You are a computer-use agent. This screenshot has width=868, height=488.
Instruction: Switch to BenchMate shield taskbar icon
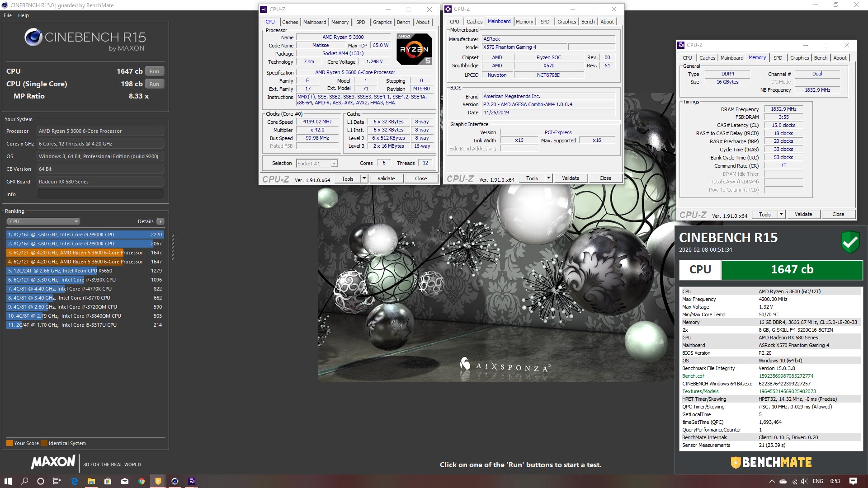click(x=158, y=481)
